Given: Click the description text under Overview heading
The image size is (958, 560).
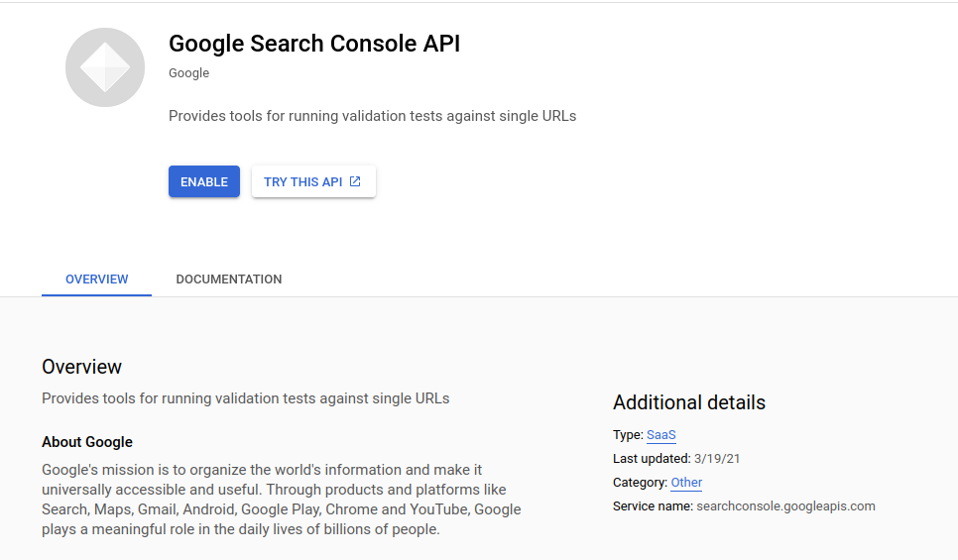Looking at the screenshot, I should coord(245,398).
